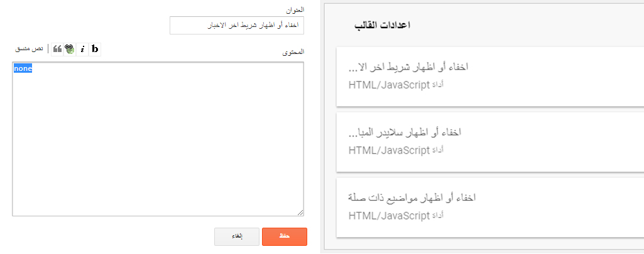
Task: Click the highlighted none text in the editor
Action: point(23,69)
